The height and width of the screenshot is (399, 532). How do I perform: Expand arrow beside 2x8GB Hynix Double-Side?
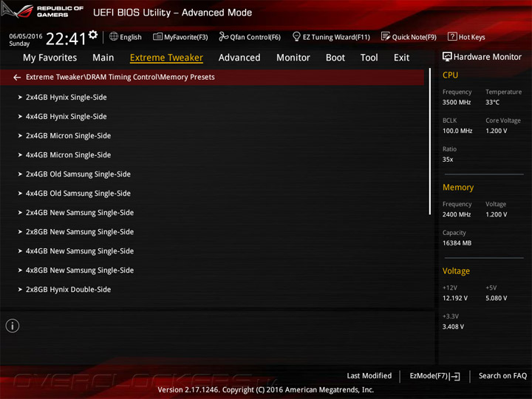coord(20,290)
